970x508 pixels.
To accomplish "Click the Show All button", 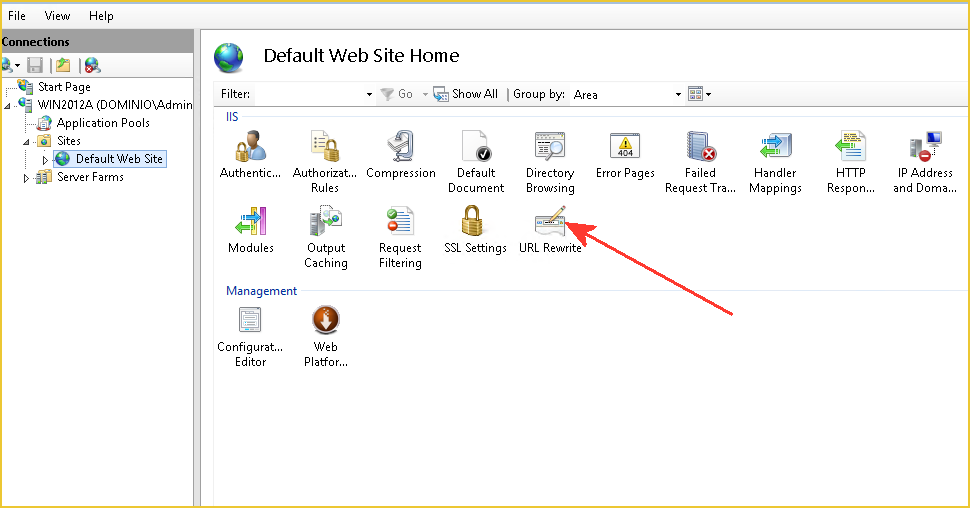I will (465, 94).
